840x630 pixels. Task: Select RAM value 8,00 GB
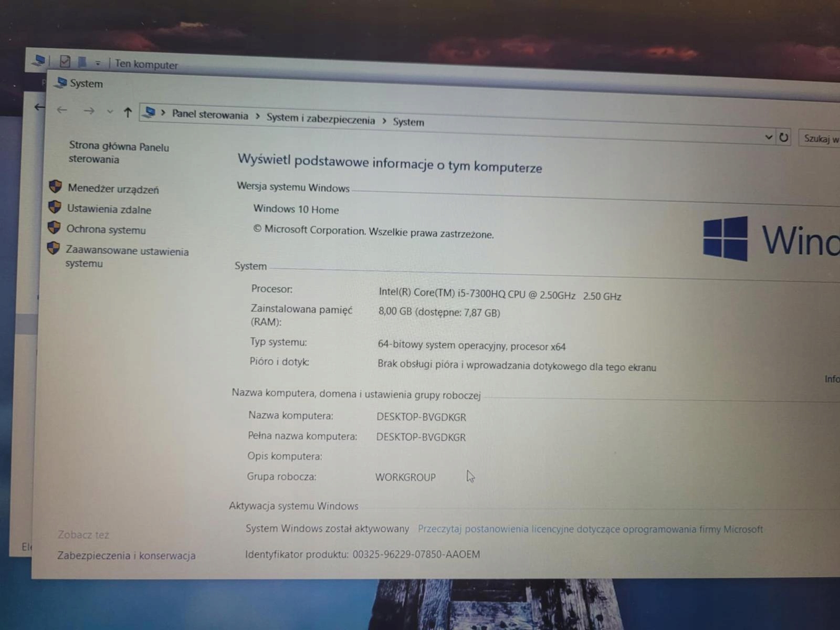[439, 312]
